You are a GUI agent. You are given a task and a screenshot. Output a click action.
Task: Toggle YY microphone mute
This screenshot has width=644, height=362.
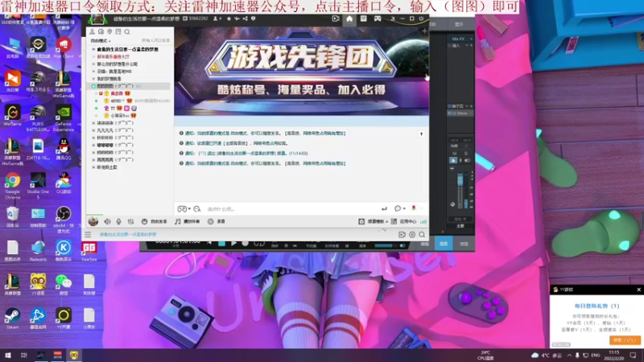point(118,222)
